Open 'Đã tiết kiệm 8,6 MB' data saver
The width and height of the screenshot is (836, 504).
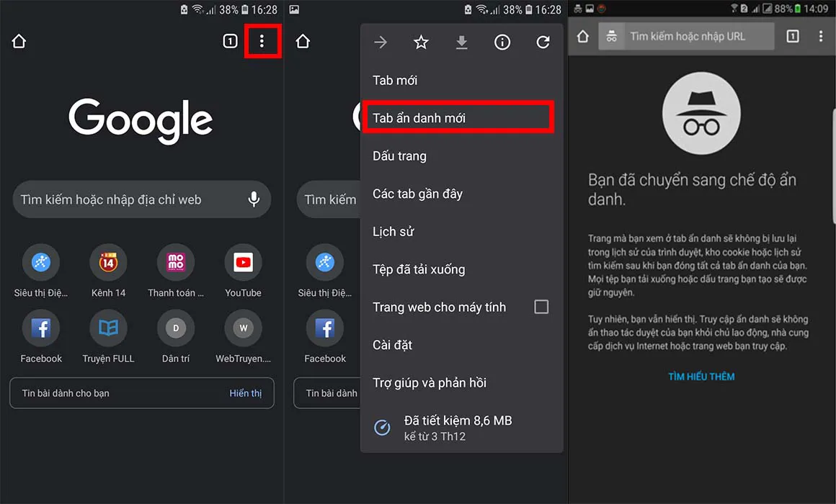tap(458, 427)
